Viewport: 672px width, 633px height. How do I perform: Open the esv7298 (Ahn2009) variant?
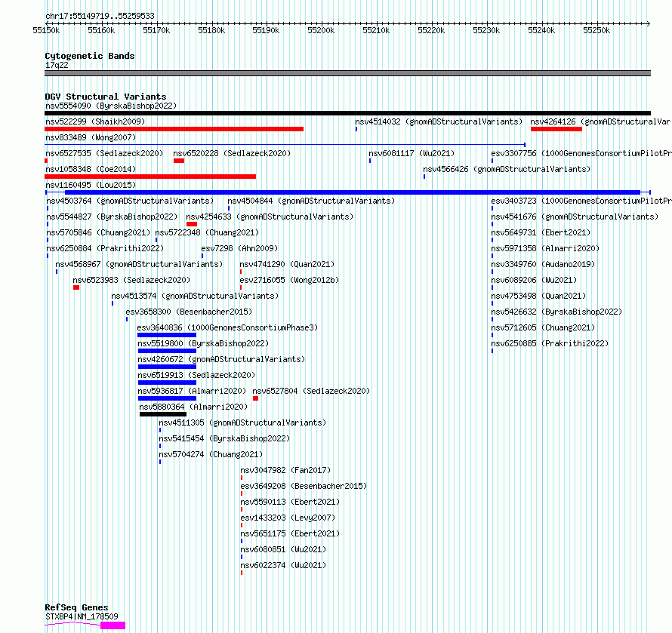pos(239,248)
